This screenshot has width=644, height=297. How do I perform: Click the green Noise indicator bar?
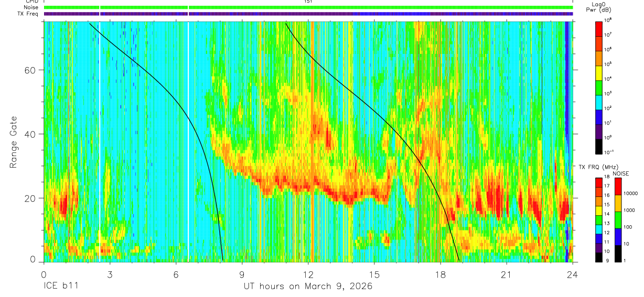(x=308, y=7)
